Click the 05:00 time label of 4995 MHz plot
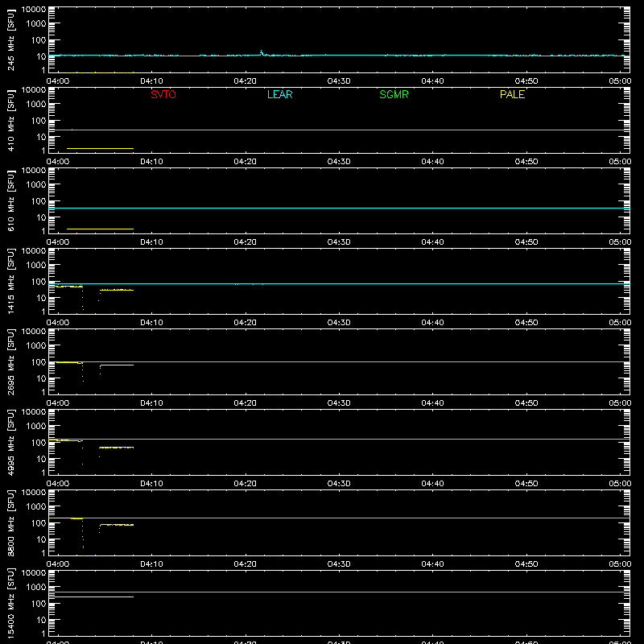The height and width of the screenshot is (644, 644). coord(620,484)
